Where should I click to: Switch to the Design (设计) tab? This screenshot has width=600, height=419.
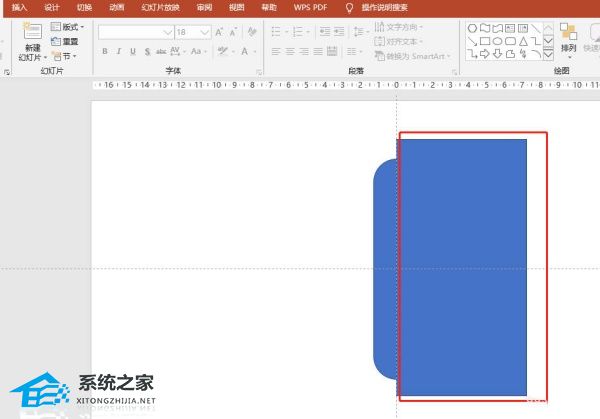pos(51,8)
